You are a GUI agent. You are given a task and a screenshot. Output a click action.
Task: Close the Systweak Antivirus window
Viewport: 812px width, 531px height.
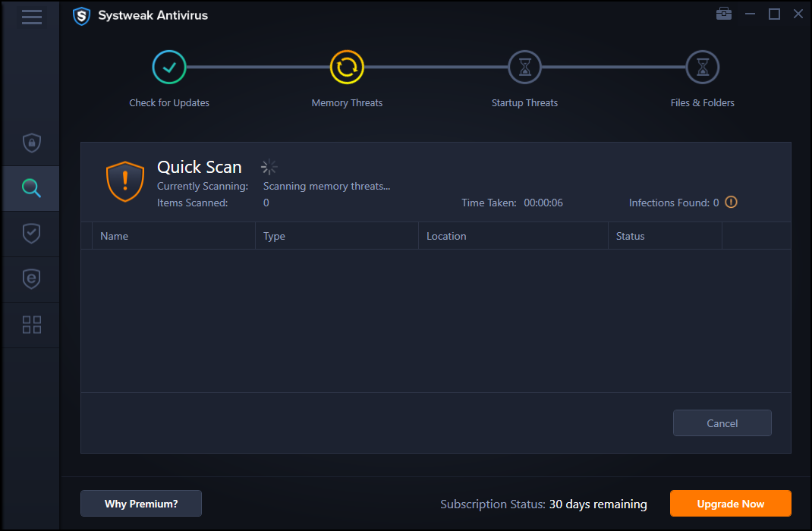pyautogui.click(x=798, y=14)
